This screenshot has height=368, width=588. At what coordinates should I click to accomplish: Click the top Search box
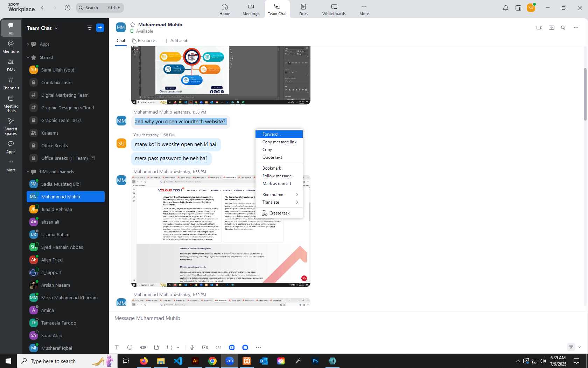pos(100,8)
